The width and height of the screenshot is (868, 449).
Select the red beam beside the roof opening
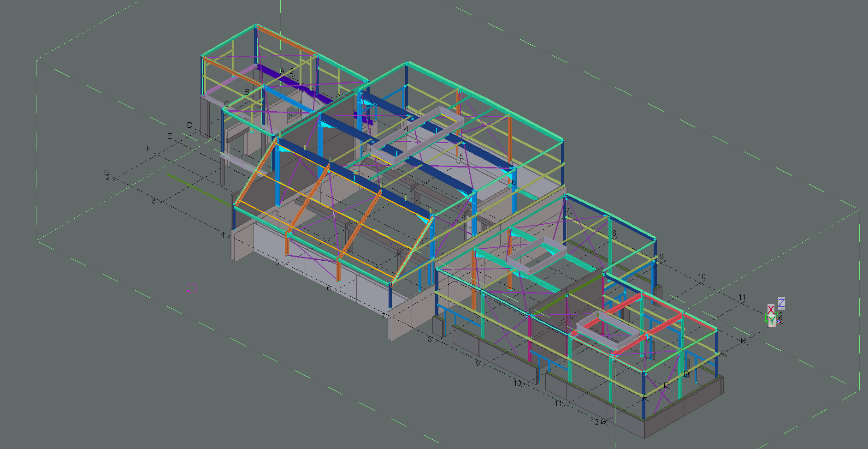pyautogui.click(x=662, y=326)
